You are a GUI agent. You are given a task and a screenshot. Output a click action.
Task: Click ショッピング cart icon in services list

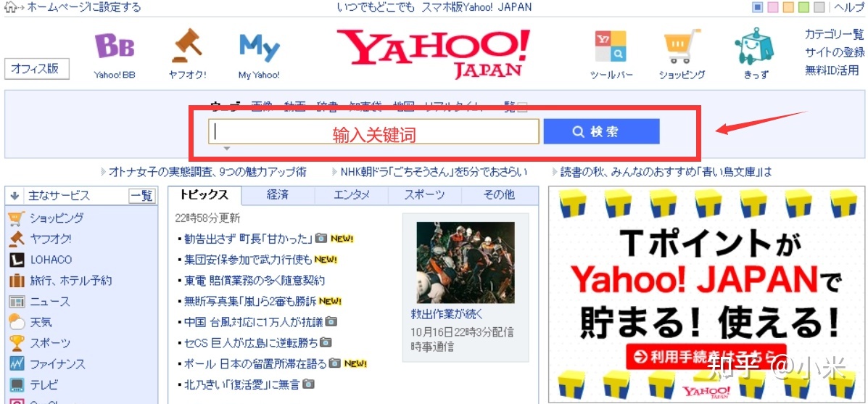point(17,218)
